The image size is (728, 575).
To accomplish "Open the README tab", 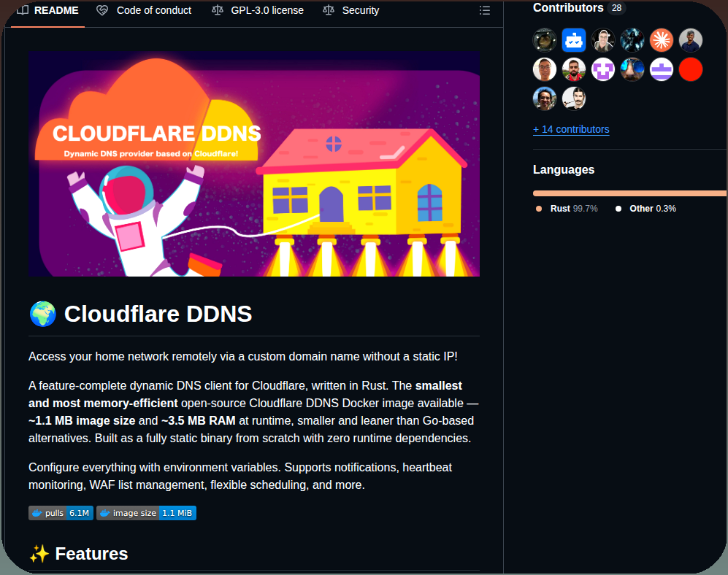I will (x=47, y=10).
